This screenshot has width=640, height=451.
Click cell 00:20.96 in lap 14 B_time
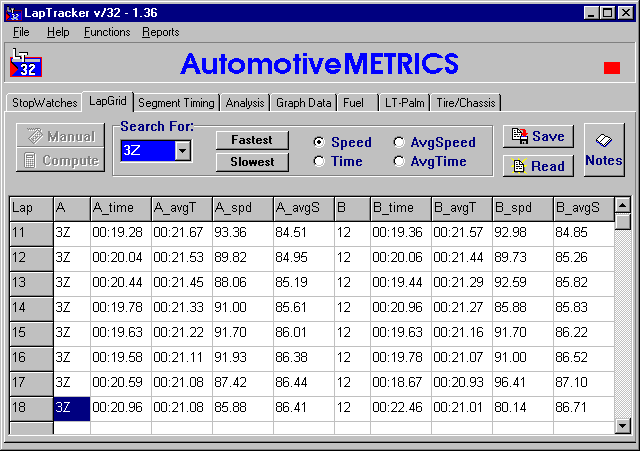(401, 309)
